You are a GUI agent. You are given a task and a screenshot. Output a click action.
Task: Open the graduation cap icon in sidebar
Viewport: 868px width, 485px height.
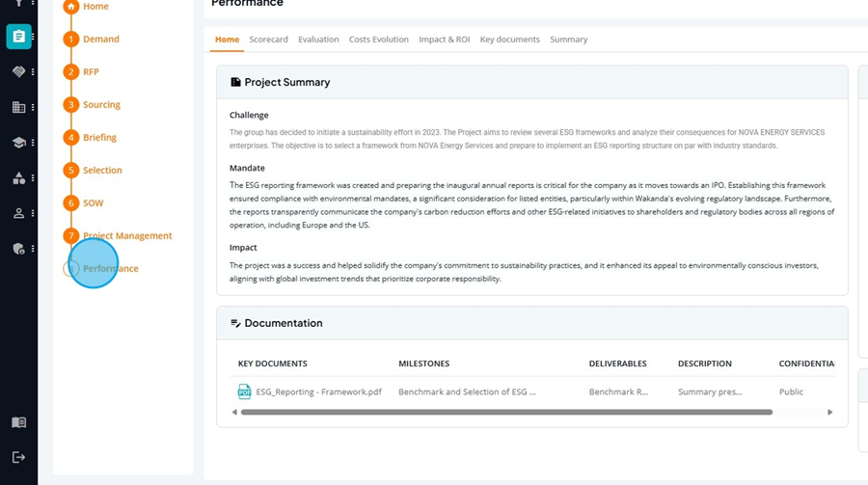18,143
